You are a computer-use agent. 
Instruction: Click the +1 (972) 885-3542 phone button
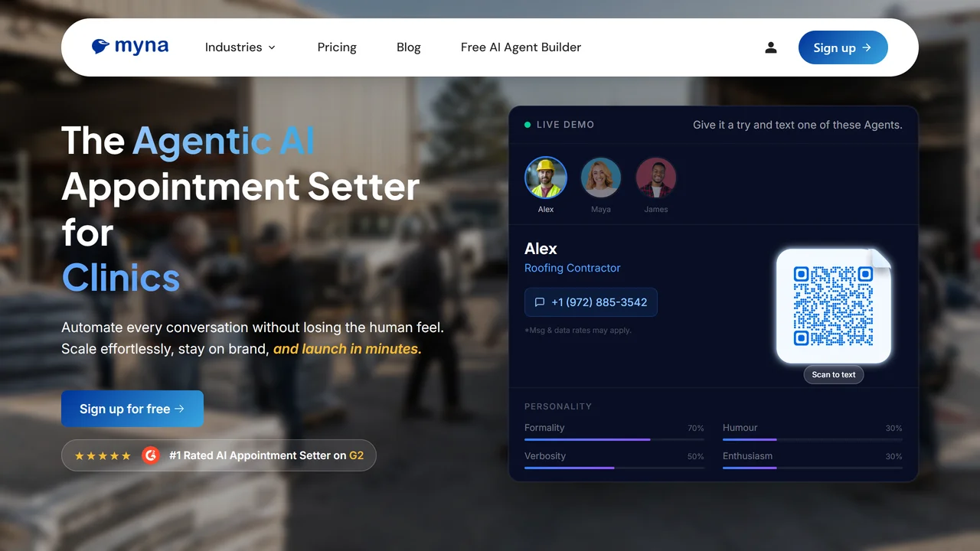(x=591, y=302)
